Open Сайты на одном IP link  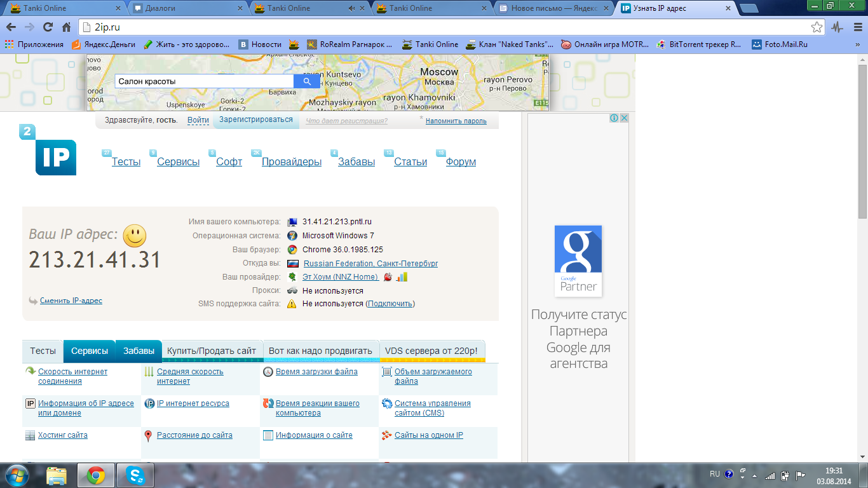[x=429, y=435]
